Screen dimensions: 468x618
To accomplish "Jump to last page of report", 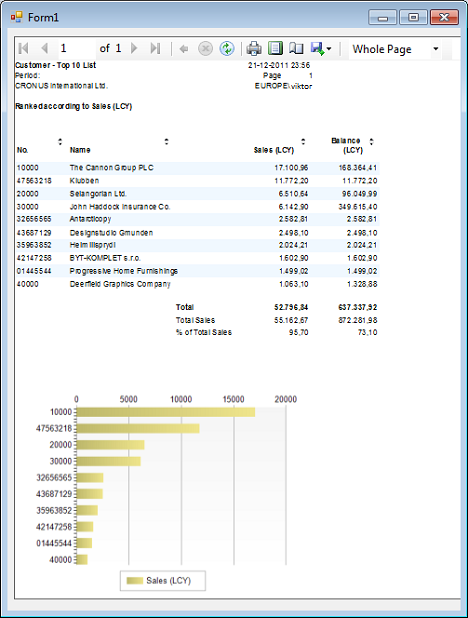I will tap(155, 48).
